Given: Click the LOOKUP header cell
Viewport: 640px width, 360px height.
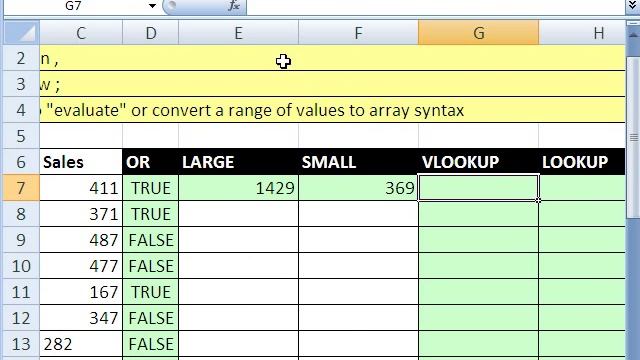Looking at the screenshot, I should (582, 162).
